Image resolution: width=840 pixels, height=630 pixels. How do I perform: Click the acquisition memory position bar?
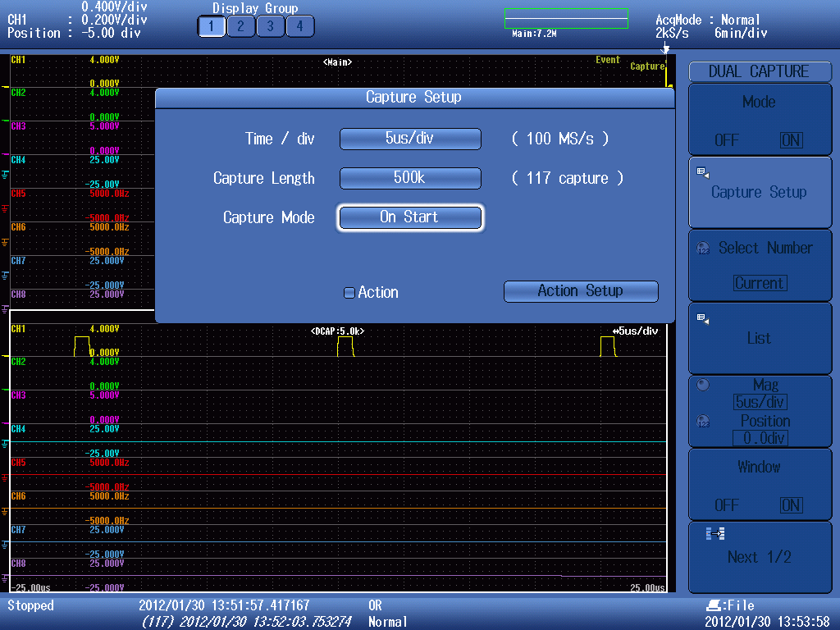(566, 19)
